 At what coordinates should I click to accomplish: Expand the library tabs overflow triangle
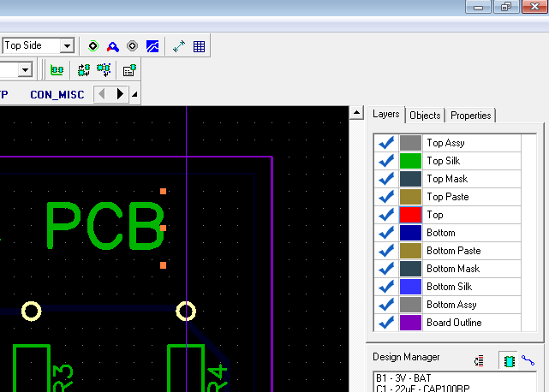coord(134,94)
